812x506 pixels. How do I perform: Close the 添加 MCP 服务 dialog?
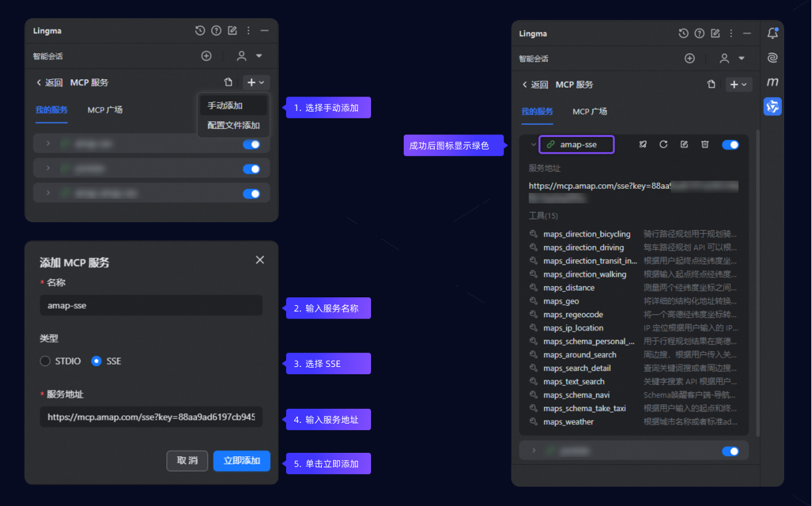[x=260, y=260]
